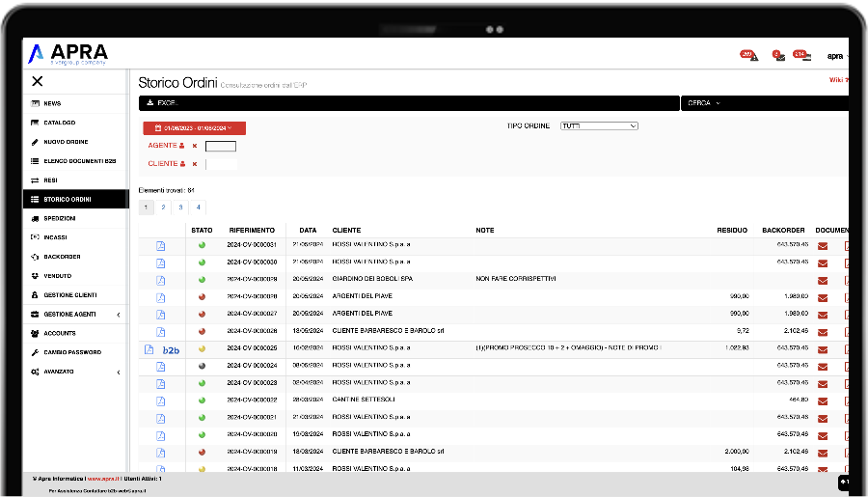Image resolution: width=868 pixels, height=497 pixels.
Task: Open PDF icon for order 2024-CV-0000031
Action: coord(160,246)
